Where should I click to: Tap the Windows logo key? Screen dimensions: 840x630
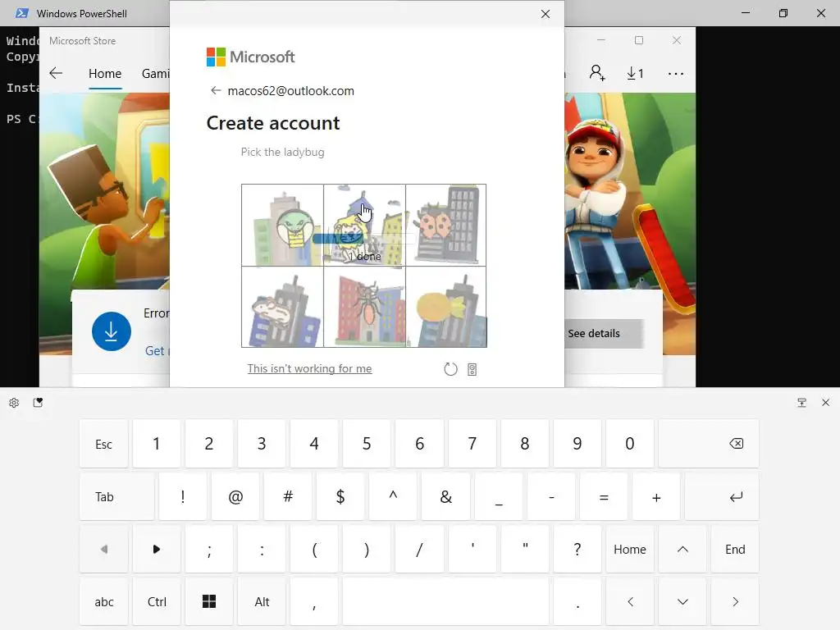[x=209, y=601]
